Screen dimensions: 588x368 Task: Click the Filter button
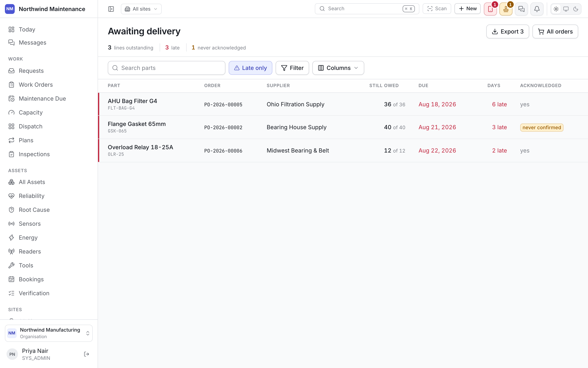coord(292,68)
